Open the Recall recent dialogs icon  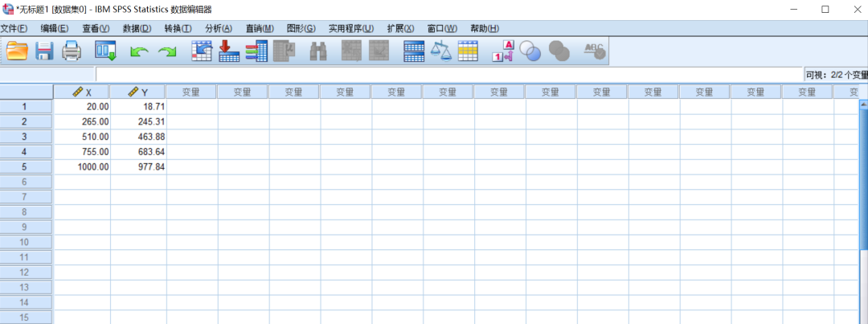tap(105, 51)
